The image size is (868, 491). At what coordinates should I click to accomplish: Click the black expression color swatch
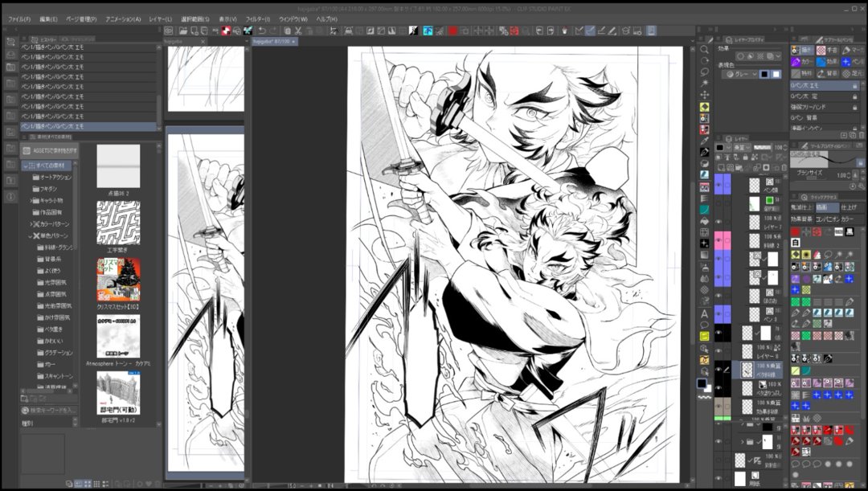[x=764, y=74]
